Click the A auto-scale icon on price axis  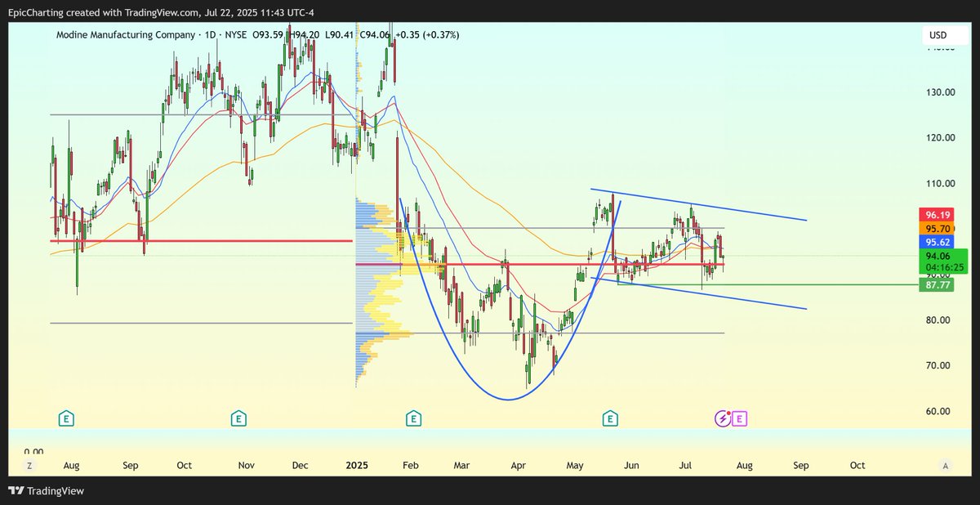(945, 465)
